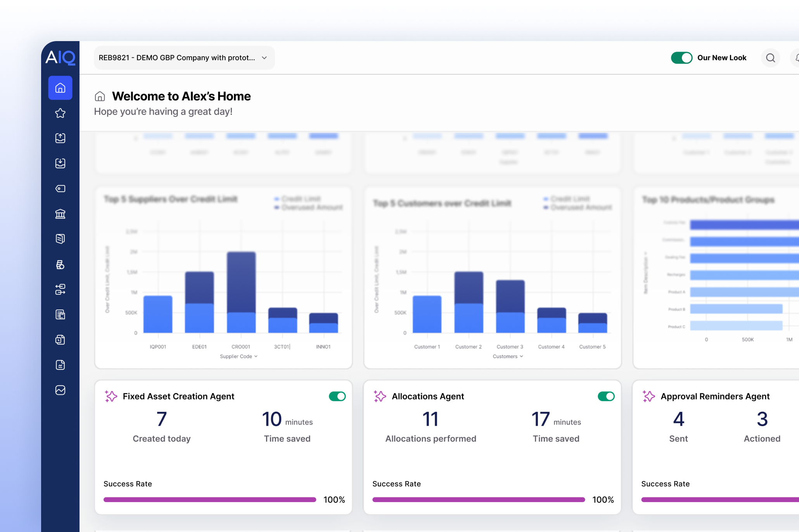Open the Favorites star icon
The image size is (799, 532).
pos(60,113)
